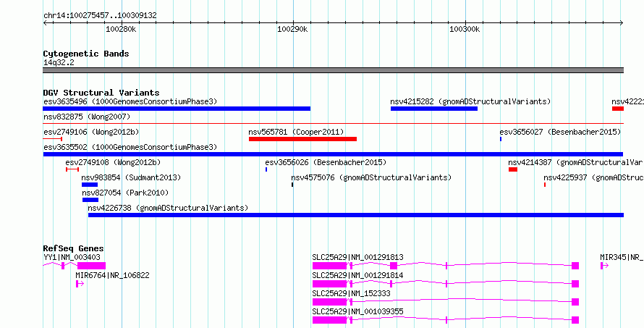Select the nsv4215282 gnomAD variant bar
The height and width of the screenshot is (328, 644).
434,109
